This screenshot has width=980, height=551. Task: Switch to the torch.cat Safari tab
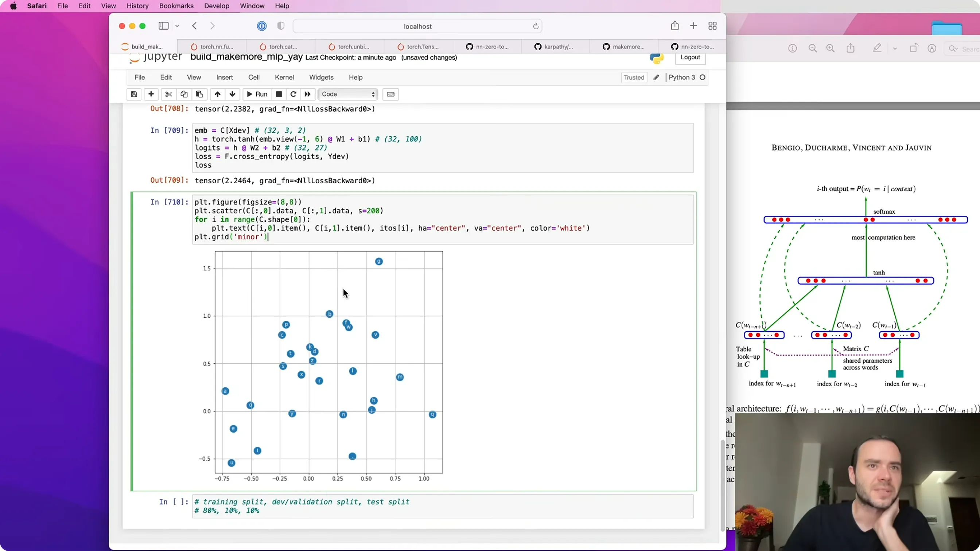[x=281, y=47]
